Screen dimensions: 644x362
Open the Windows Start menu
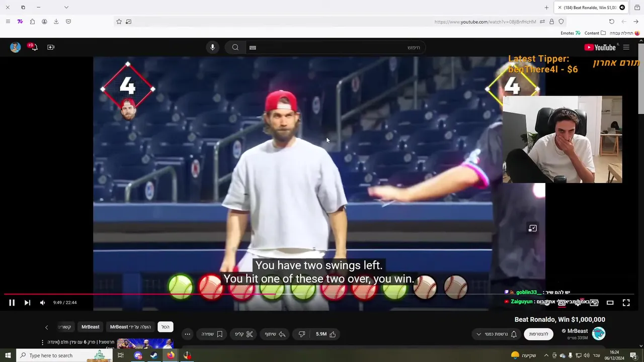point(8,355)
